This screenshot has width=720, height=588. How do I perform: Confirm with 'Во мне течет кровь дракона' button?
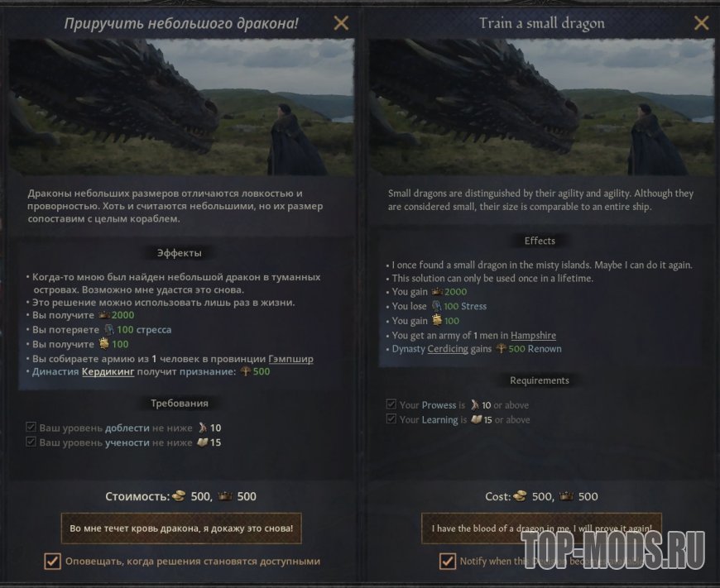coord(181,528)
